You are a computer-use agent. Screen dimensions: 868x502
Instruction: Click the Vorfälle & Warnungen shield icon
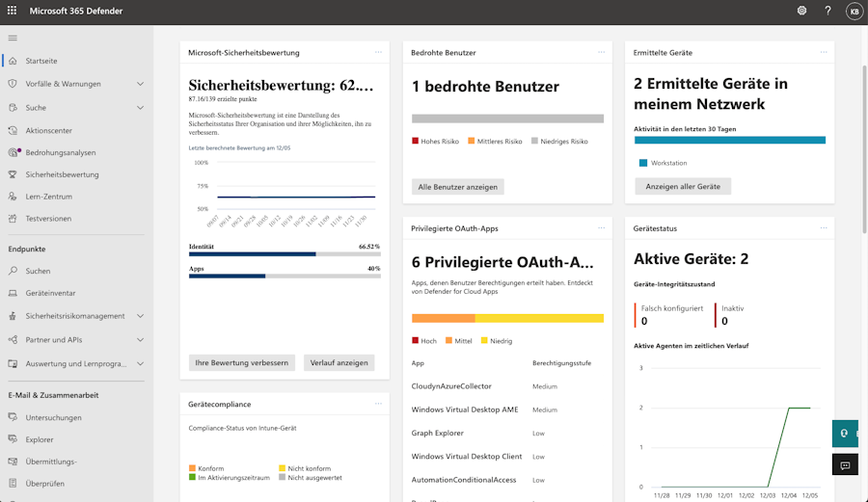click(13, 84)
